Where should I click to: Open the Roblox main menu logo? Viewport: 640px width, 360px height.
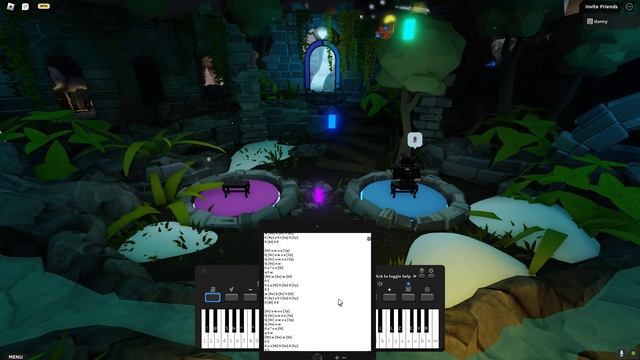click(11, 7)
